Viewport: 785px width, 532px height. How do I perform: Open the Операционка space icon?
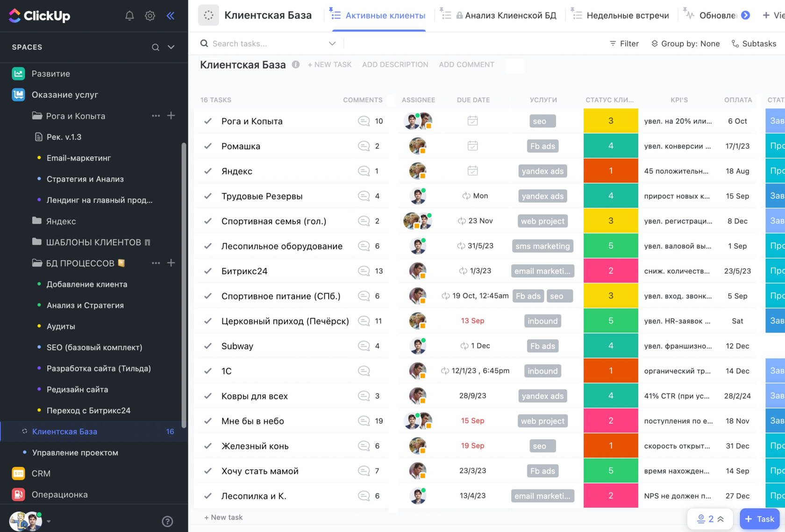18,494
